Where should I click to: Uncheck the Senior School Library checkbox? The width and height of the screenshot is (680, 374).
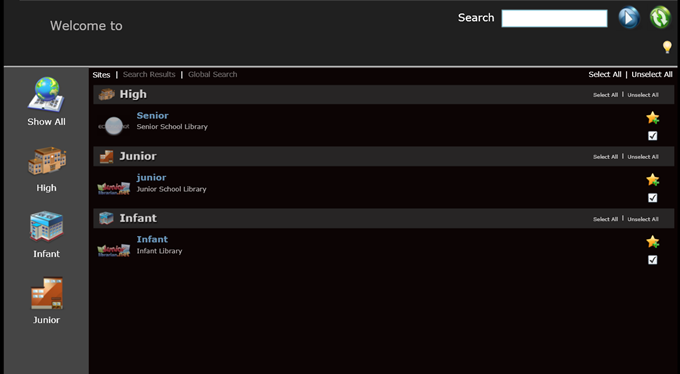click(652, 136)
